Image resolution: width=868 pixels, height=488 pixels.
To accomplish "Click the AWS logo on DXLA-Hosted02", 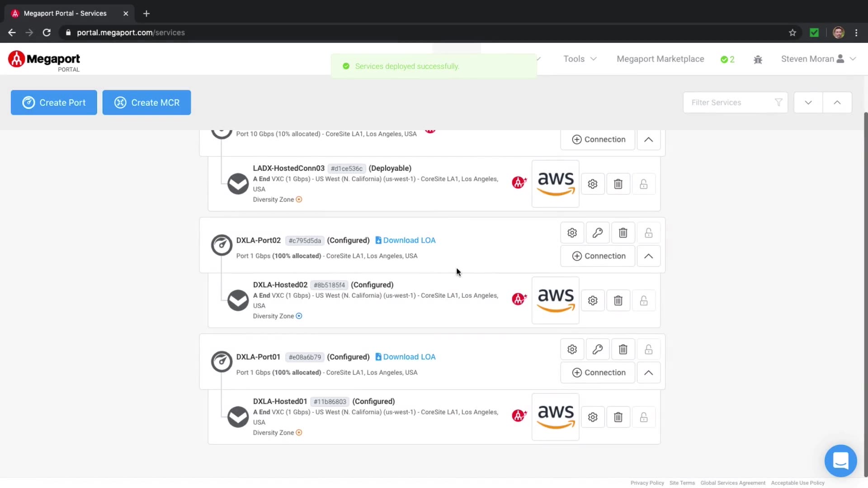I will pos(555,300).
